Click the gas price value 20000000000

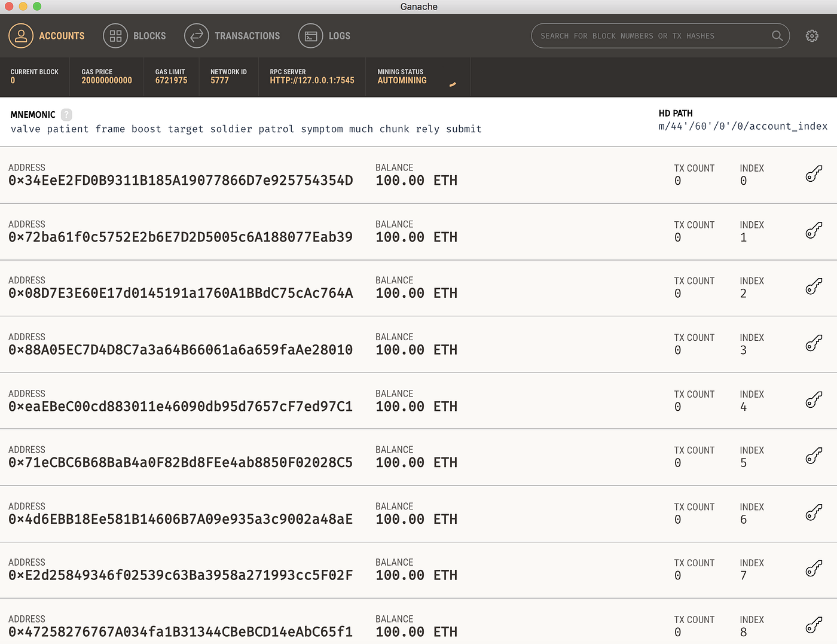[107, 80]
